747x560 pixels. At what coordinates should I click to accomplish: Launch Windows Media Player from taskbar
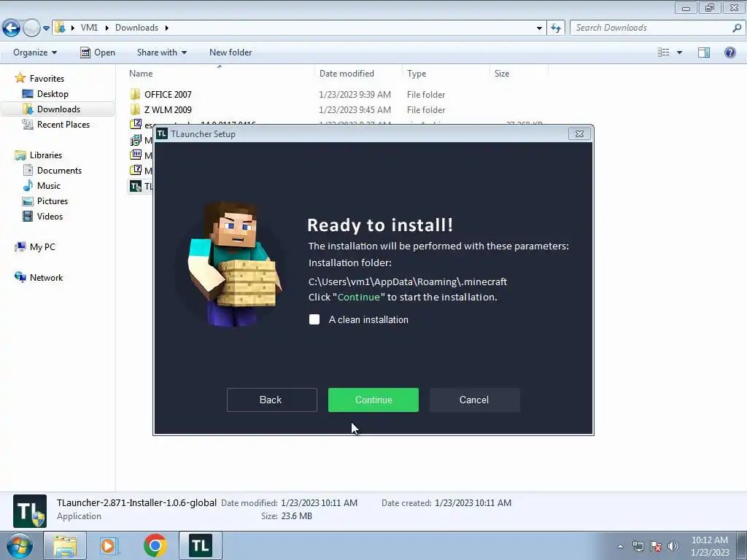[x=109, y=545]
